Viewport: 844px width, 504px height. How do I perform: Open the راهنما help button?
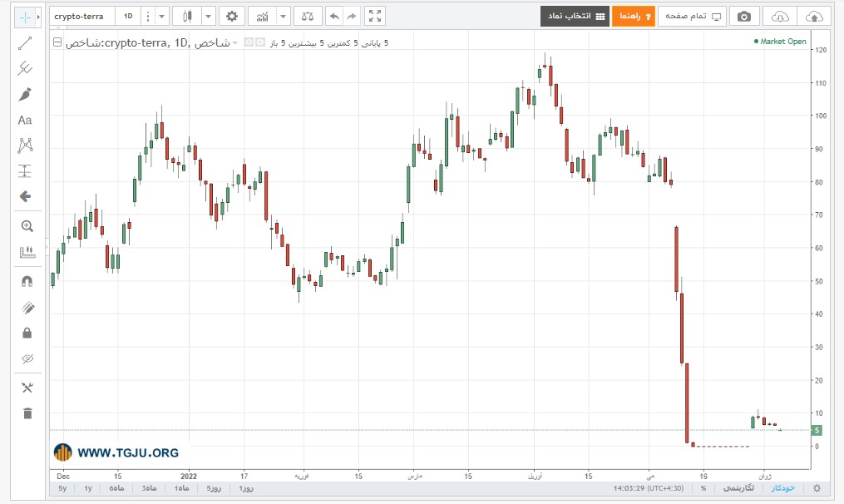pyautogui.click(x=634, y=16)
